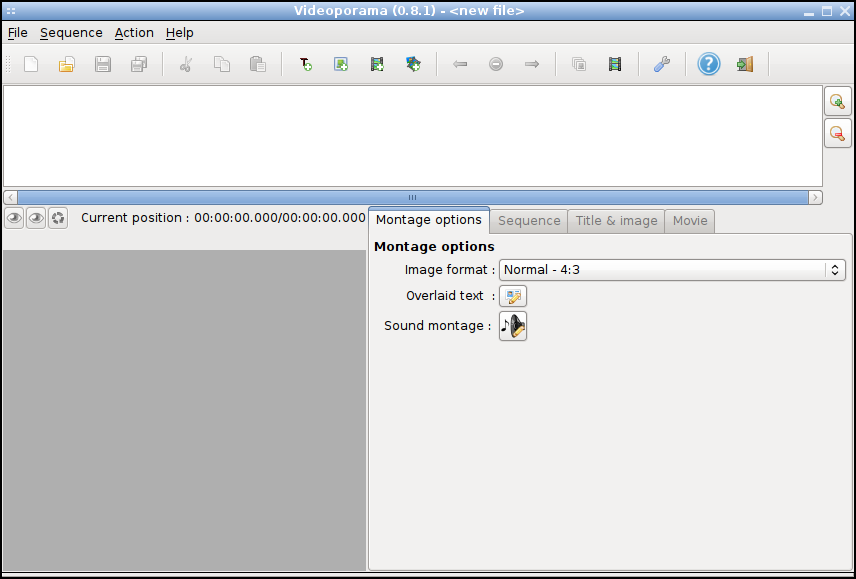The image size is (856, 579).
Task: Zoom out of the timeline with the magnifier-minus button
Action: [837, 133]
